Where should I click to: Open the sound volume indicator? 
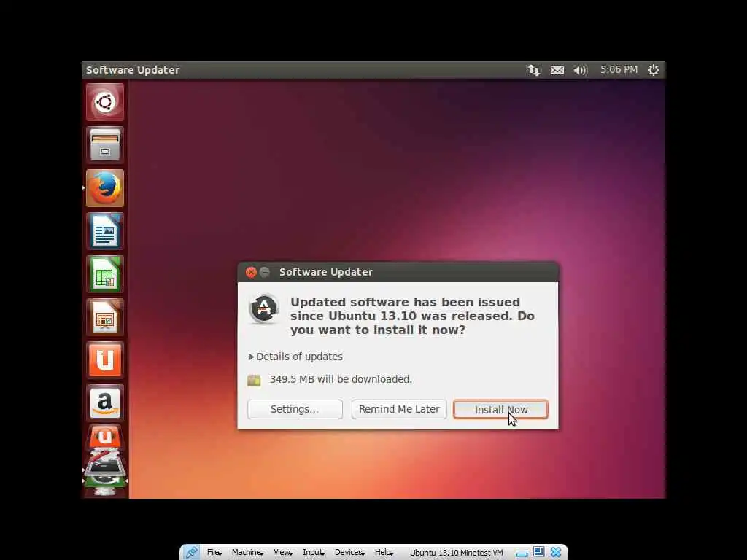[x=580, y=70]
